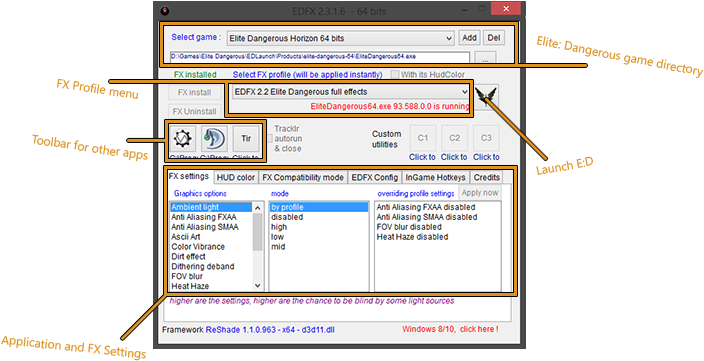Choose 'low' mode

319,237
